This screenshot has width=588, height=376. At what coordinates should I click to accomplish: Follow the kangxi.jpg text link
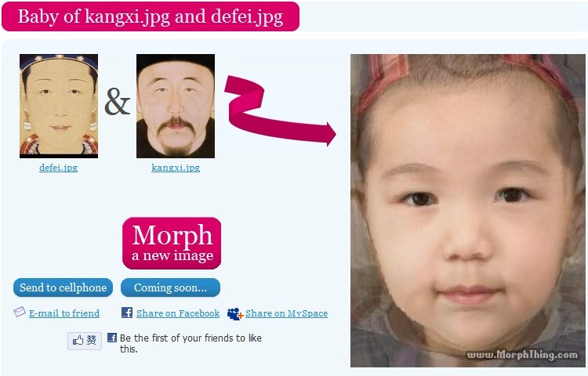point(176,168)
